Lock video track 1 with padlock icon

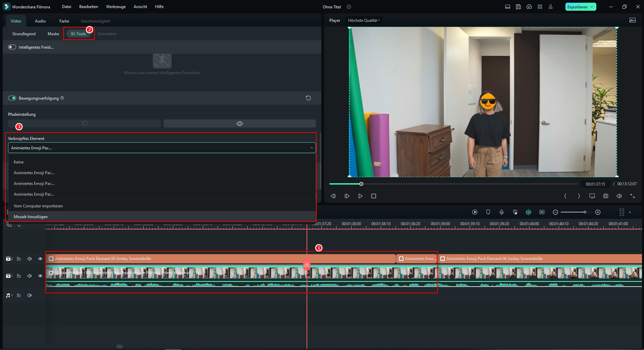19,276
